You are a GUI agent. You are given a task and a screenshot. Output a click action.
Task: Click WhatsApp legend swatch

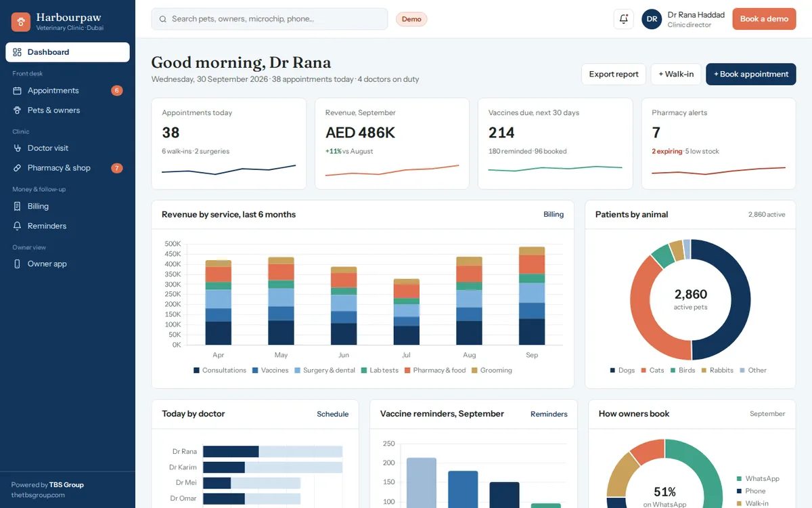click(740, 479)
